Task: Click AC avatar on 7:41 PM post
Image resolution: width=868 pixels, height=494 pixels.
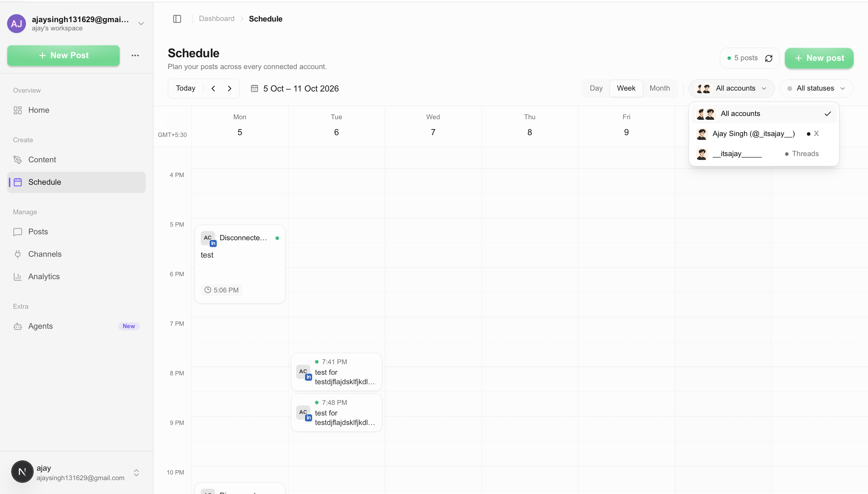Action: click(303, 372)
